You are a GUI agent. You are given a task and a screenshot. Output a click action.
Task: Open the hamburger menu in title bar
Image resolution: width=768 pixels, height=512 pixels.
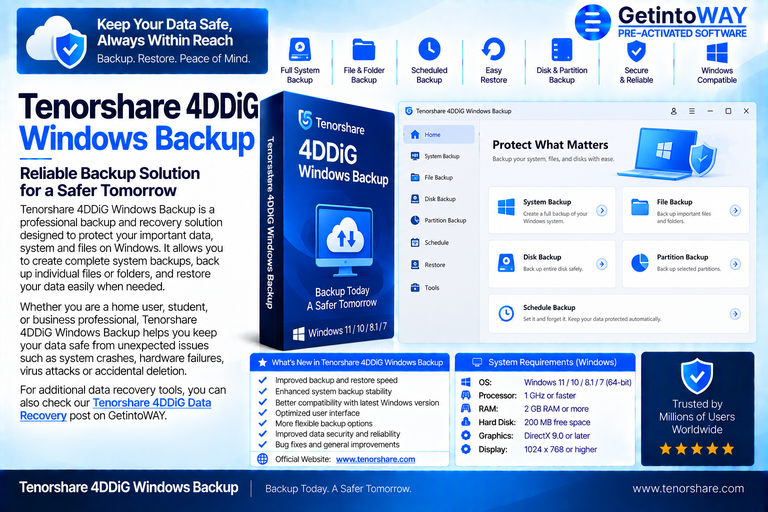[x=692, y=111]
